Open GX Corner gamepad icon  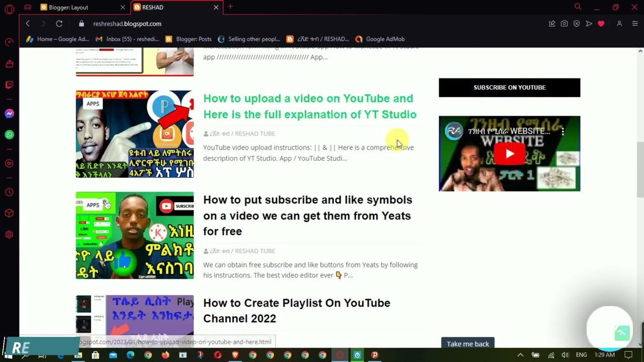[x=28, y=8]
